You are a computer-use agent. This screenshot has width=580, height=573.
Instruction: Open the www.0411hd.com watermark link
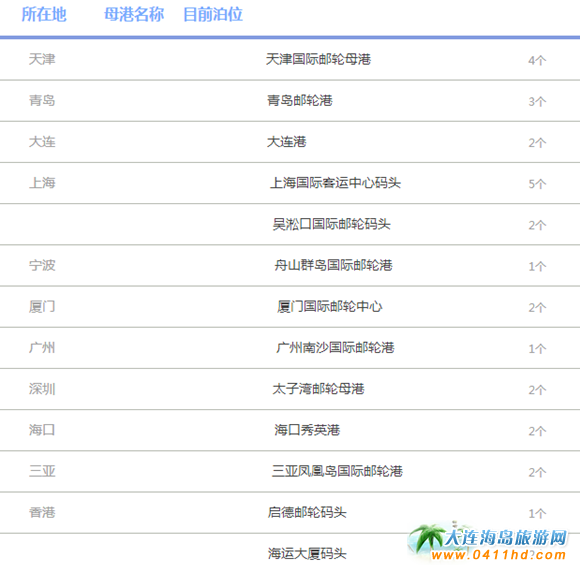499,555
